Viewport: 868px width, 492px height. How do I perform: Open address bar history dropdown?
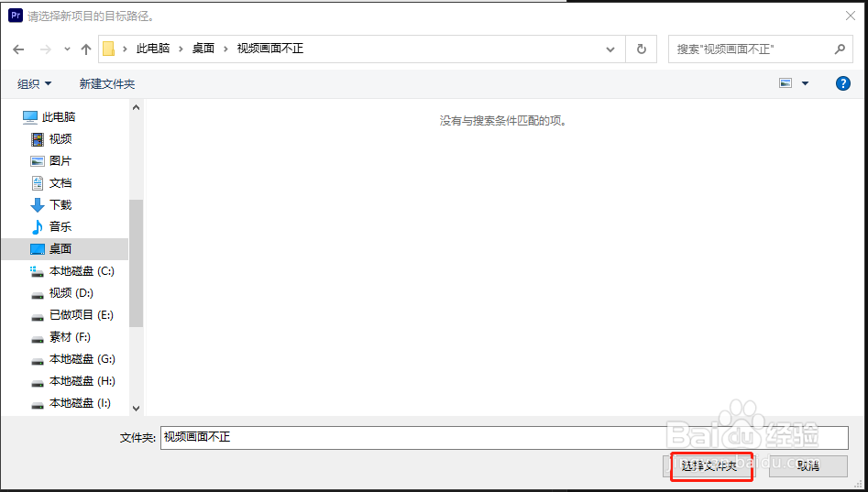click(x=610, y=49)
